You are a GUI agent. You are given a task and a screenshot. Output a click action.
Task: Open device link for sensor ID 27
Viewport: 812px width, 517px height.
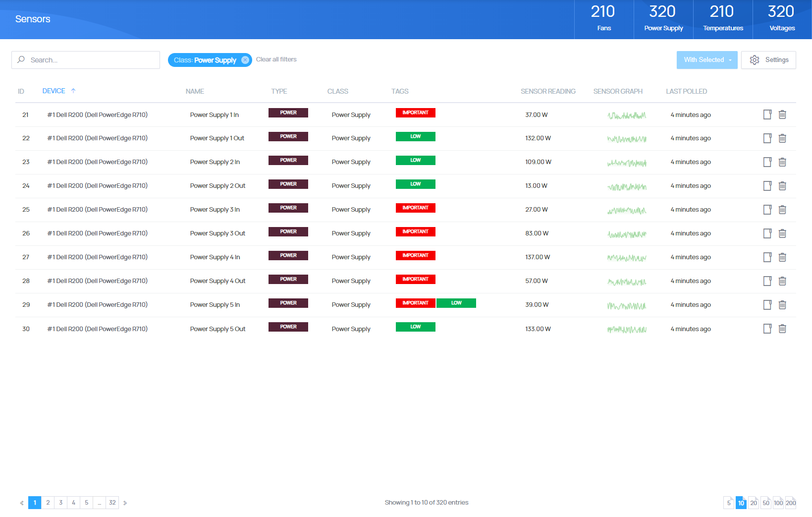[x=98, y=257]
